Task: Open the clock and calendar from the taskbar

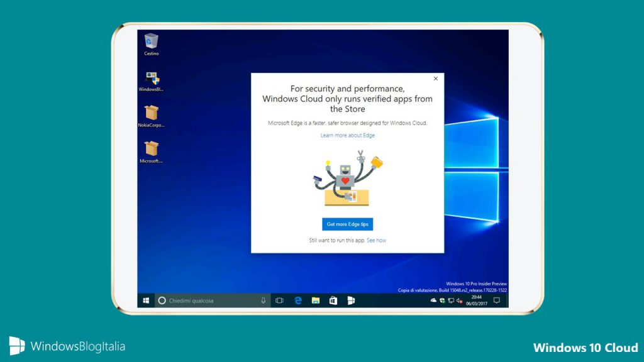Action: point(475,300)
